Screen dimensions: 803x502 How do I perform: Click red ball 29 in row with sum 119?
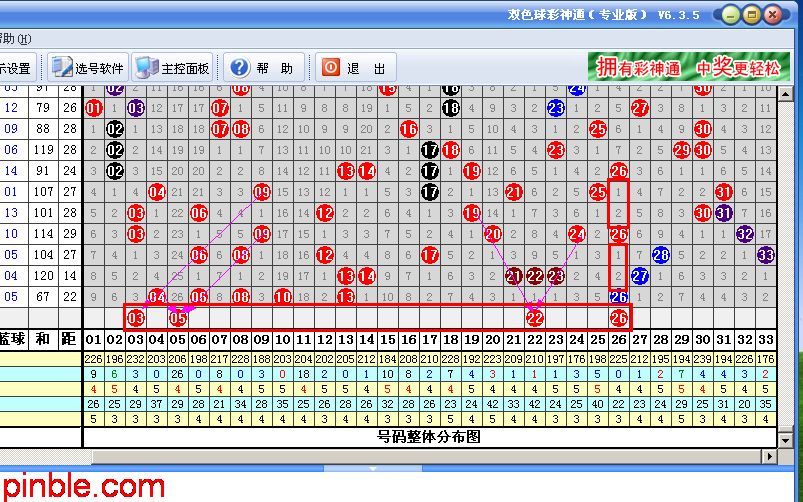(x=682, y=150)
